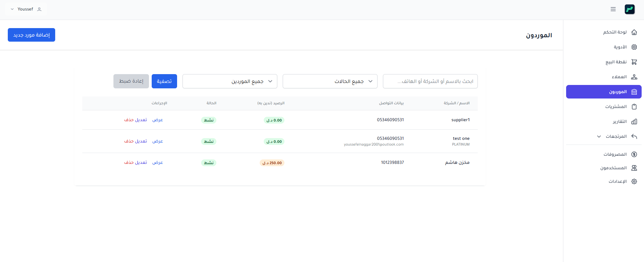
Task: Click the supplier search input field
Action: tap(430, 81)
